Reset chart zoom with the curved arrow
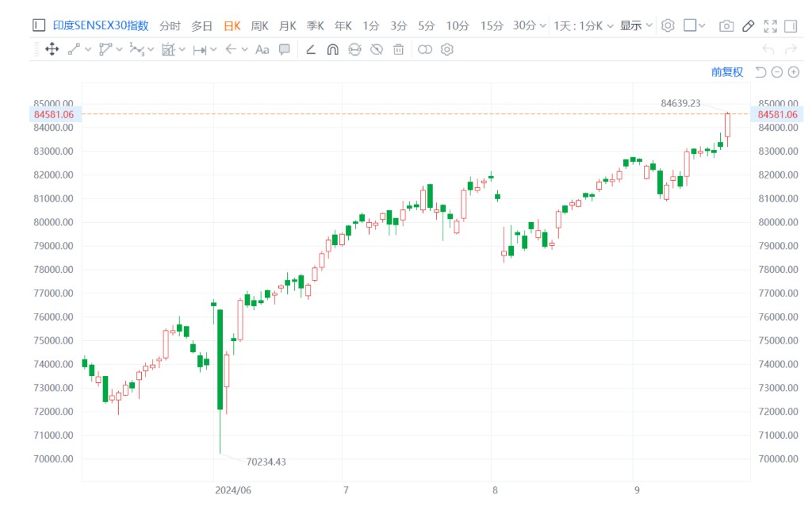Viewport: 812px width, 514px height. click(x=760, y=72)
